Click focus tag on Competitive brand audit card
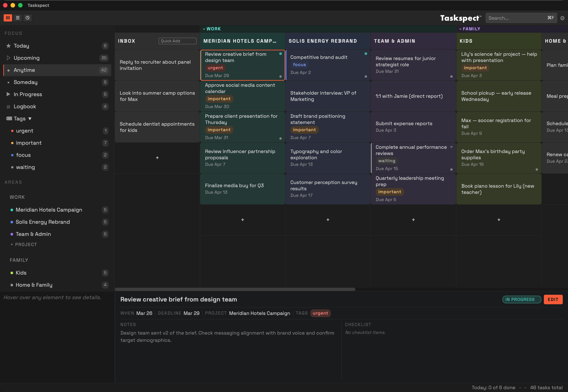Screen dimensions: 568x392 pyautogui.click(x=299, y=65)
